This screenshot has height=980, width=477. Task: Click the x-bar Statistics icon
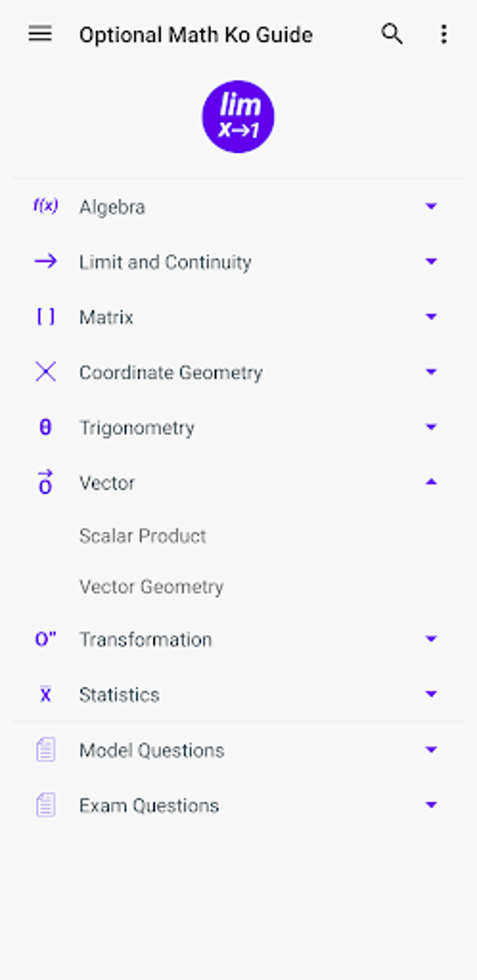pos(46,694)
